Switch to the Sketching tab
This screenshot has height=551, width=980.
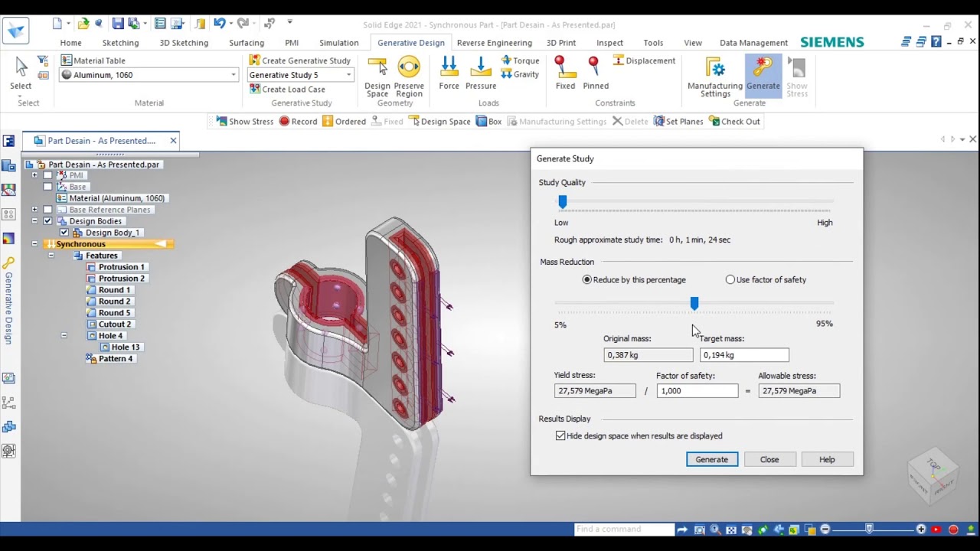point(120,43)
